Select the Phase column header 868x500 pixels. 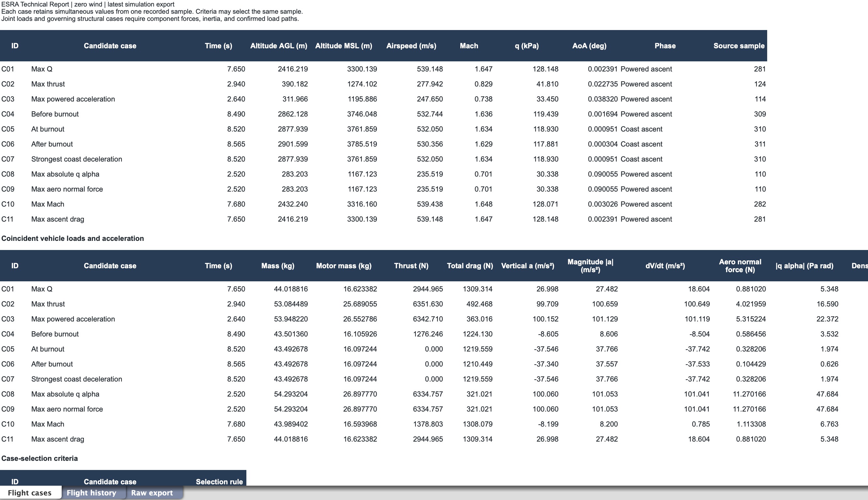(x=665, y=46)
